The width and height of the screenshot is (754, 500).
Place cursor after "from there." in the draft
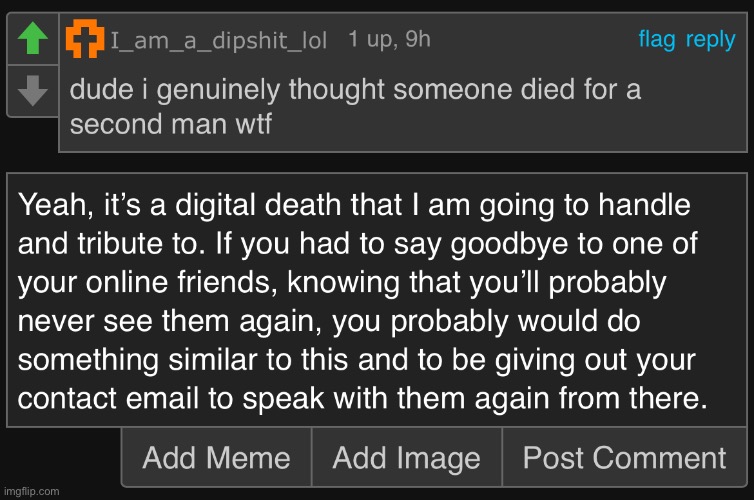[x=709, y=399]
